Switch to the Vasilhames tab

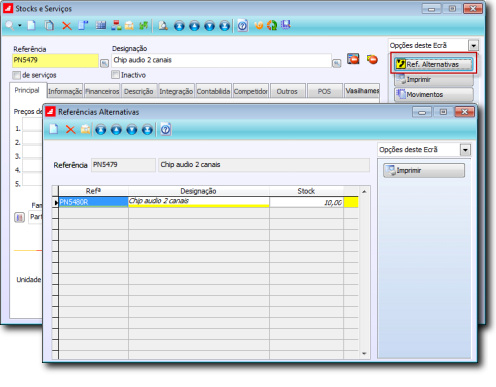(362, 91)
